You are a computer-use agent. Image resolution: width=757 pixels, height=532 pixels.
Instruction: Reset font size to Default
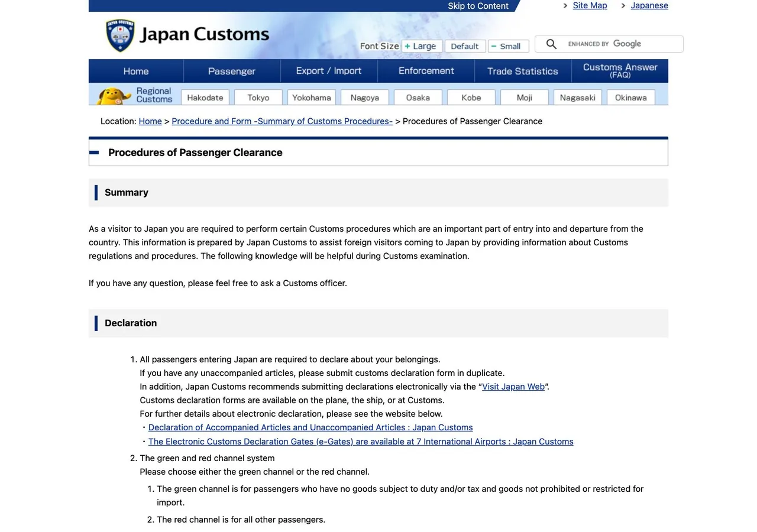pos(465,46)
